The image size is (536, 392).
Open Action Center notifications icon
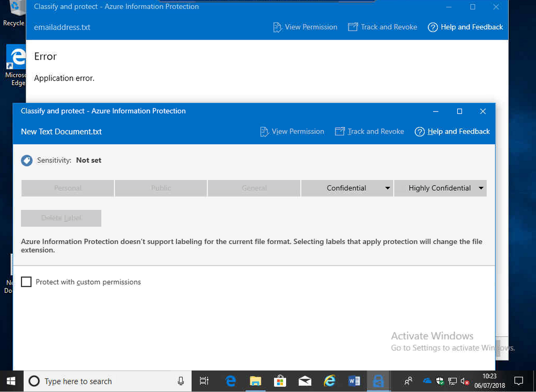click(518, 381)
